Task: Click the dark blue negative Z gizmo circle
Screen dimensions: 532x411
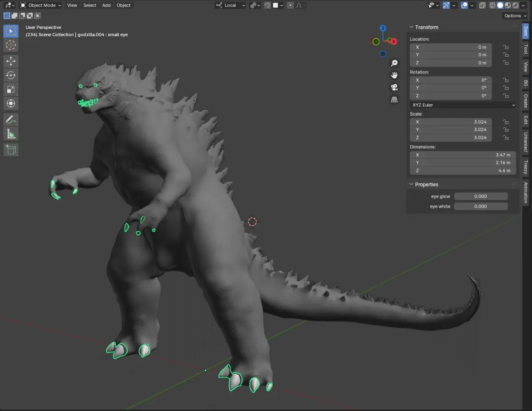Action: pyautogui.click(x=383, y=54)
